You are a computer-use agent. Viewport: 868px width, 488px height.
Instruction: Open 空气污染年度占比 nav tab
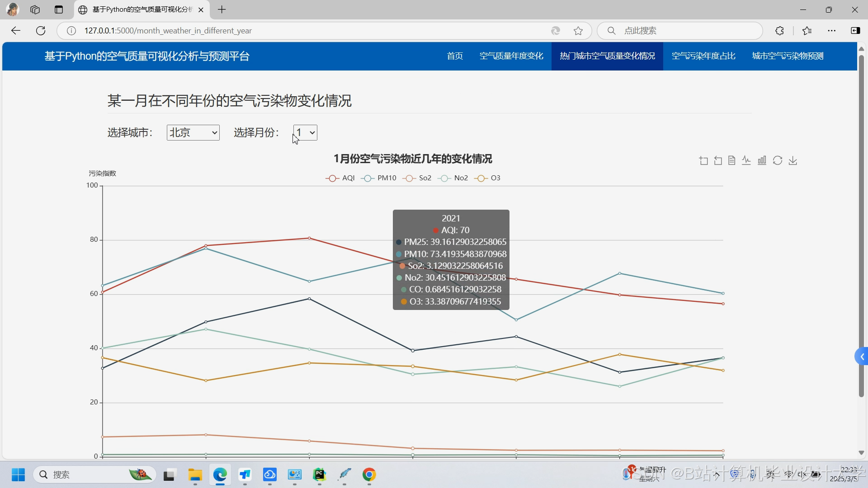(703, 56)
